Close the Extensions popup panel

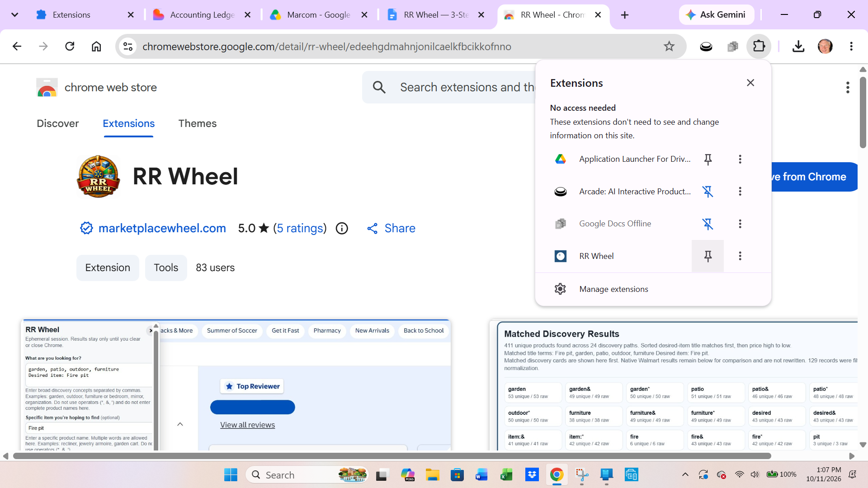tap(750, 83)
